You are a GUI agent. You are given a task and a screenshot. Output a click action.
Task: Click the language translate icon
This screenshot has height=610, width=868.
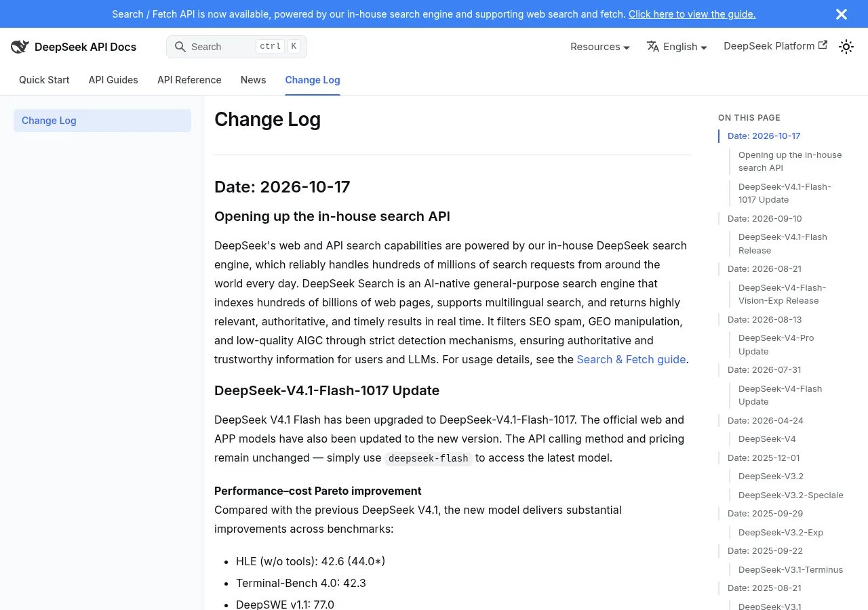653,47
